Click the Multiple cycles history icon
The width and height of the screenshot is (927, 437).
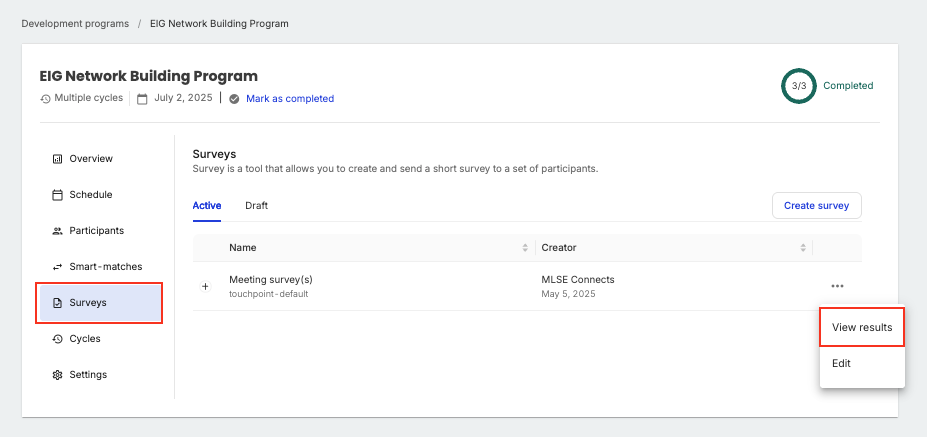click(45, 99)
